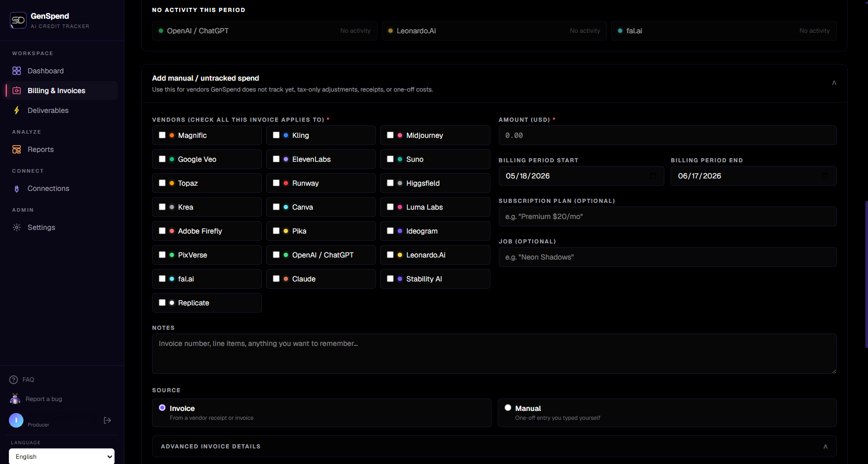868x464 pixels.
Task: Click the Reports icon in sidebar
Action: (x=17, y=149)
